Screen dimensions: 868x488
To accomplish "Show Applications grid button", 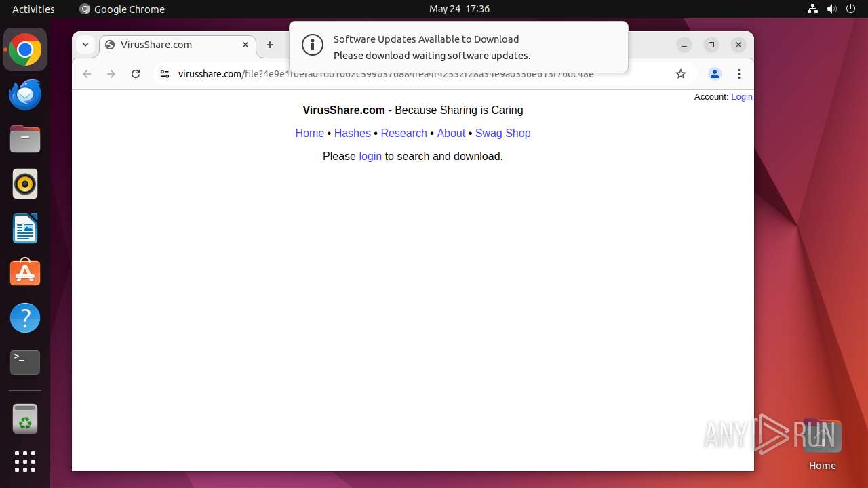I will point(25,462).
